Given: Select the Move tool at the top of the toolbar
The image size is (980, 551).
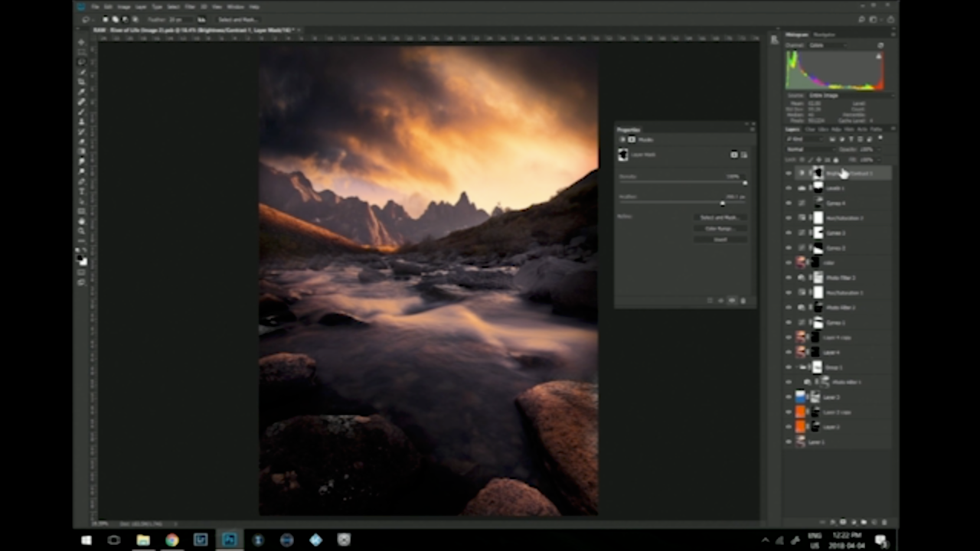Looking at the screenshot, I should [82, 42].
